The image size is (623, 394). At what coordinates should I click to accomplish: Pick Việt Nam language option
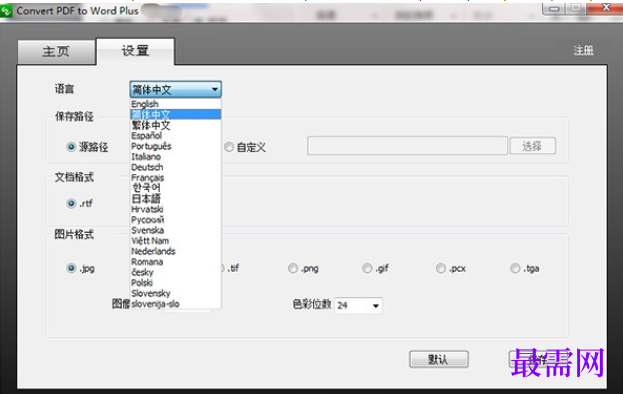176,241
